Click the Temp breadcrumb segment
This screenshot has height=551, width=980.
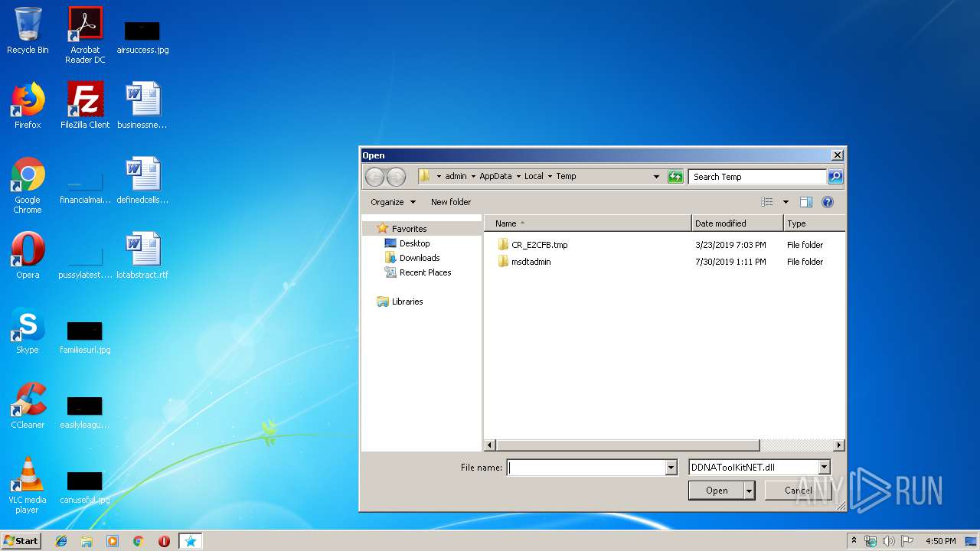tap(566, 176)
